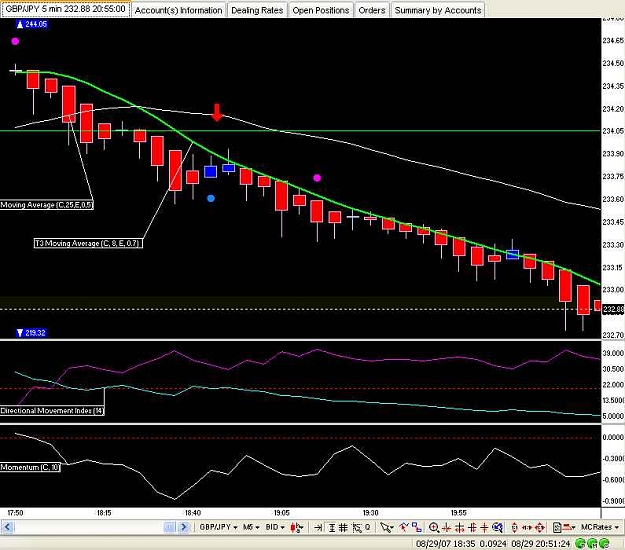625x550 pixels.
Task: Click the 08/29 20:51:24 clock in status bar
Action: [x=540, y=543]
